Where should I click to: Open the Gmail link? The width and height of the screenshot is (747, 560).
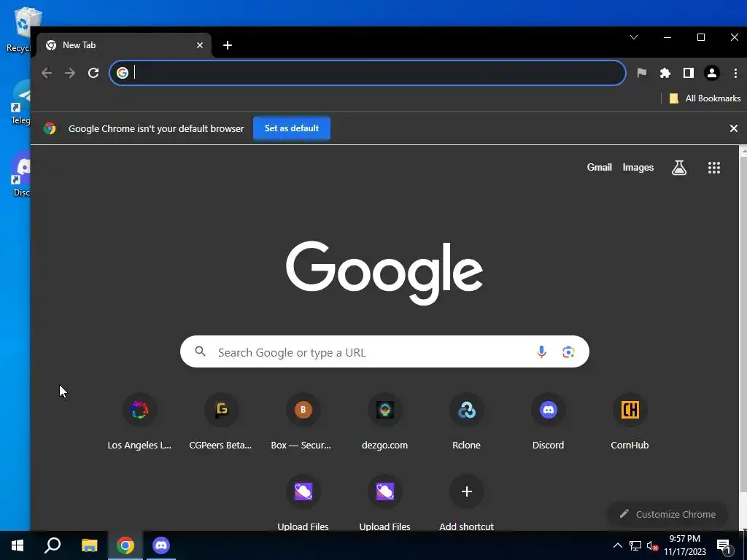tap(599, 168)
